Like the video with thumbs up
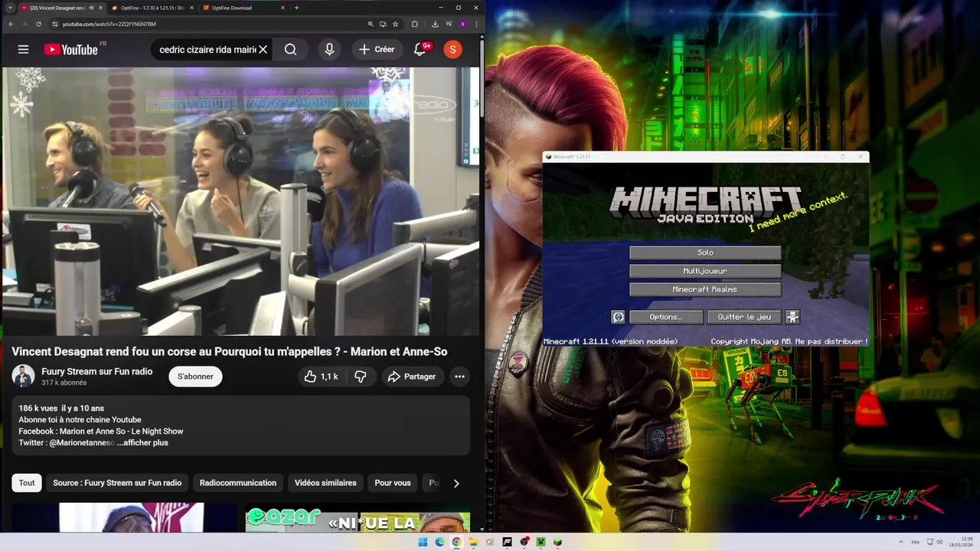Image resolution: width=980 pixels, height=551 pixels. pyautogui.click(x=321, y=377)
